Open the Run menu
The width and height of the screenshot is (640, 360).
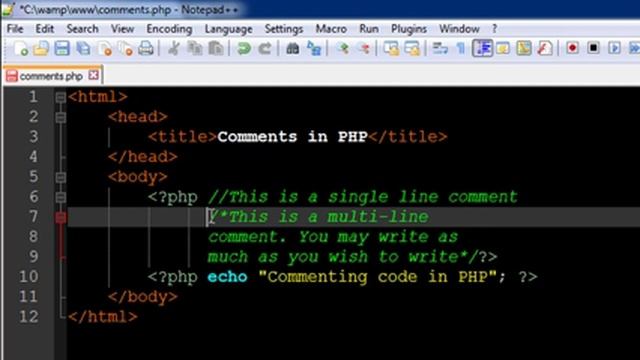[x=369, y=29]
